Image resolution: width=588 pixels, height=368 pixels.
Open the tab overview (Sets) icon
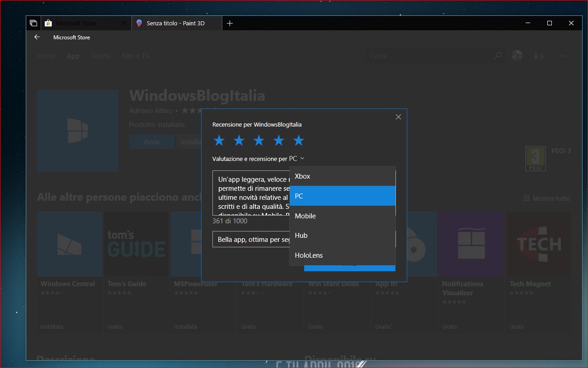click(x=33, y=23)
